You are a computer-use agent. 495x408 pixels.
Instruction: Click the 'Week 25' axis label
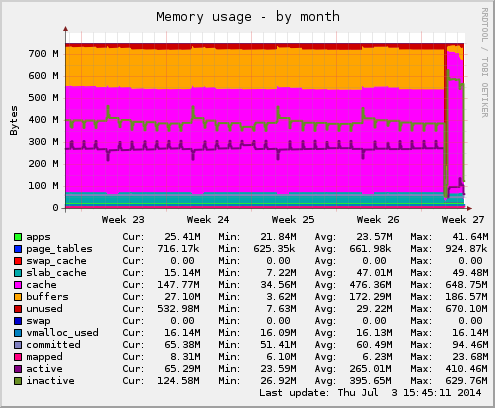tap(293, 220)
